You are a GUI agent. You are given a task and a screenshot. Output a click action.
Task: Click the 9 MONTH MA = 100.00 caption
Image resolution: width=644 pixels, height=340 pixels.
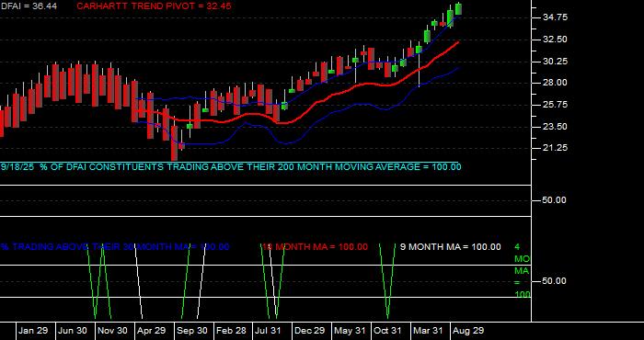451,247
